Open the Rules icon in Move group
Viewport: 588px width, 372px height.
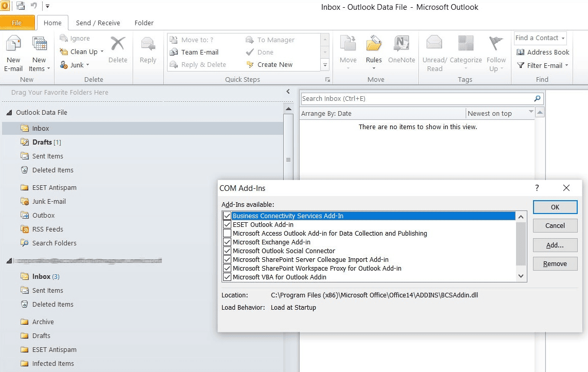pos(374,45)
